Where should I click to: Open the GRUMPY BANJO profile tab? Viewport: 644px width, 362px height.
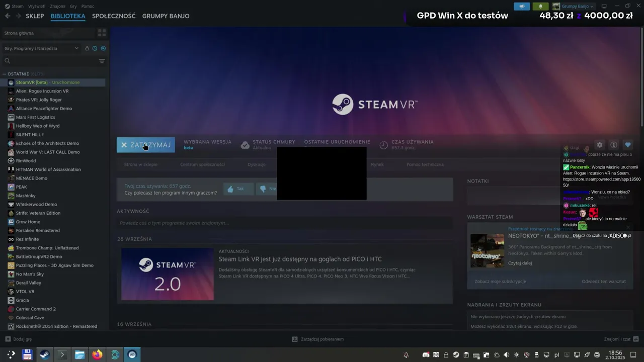166,16
